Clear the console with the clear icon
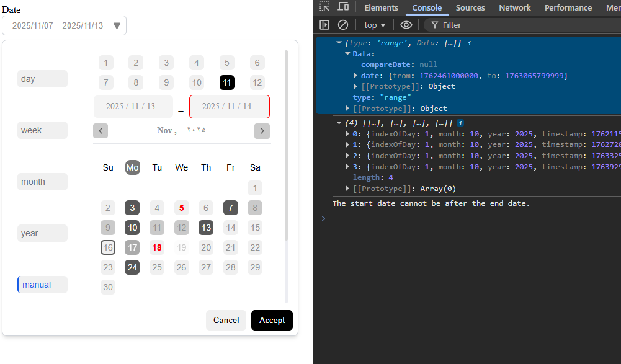 click(x=343, y=25)
